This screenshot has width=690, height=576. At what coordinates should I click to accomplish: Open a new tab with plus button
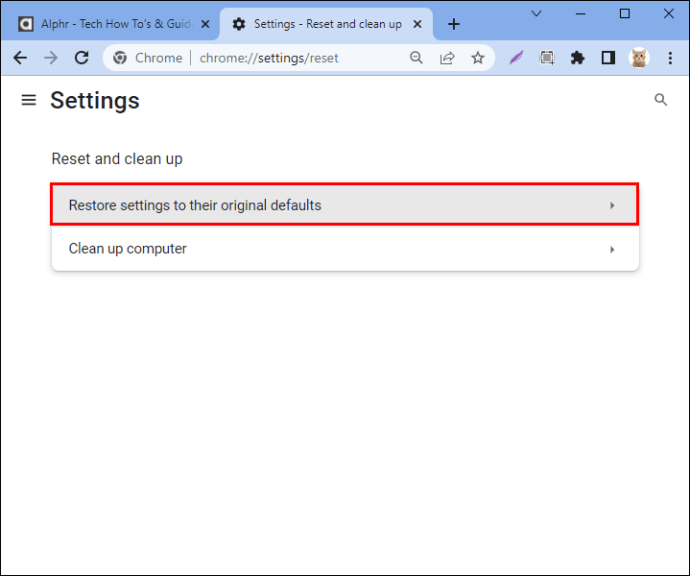[x=454, y=24]
